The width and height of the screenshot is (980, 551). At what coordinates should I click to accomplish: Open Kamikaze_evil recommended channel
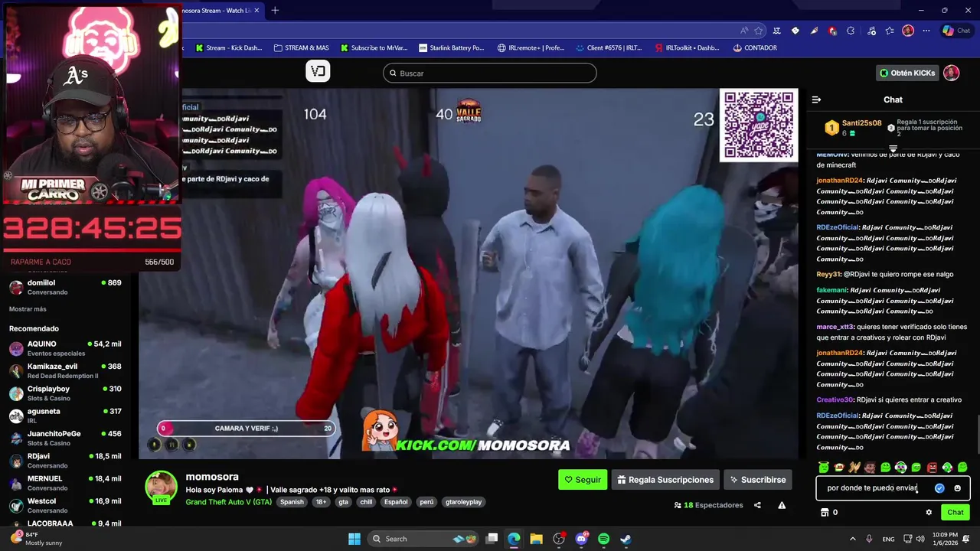coord(66,371)
